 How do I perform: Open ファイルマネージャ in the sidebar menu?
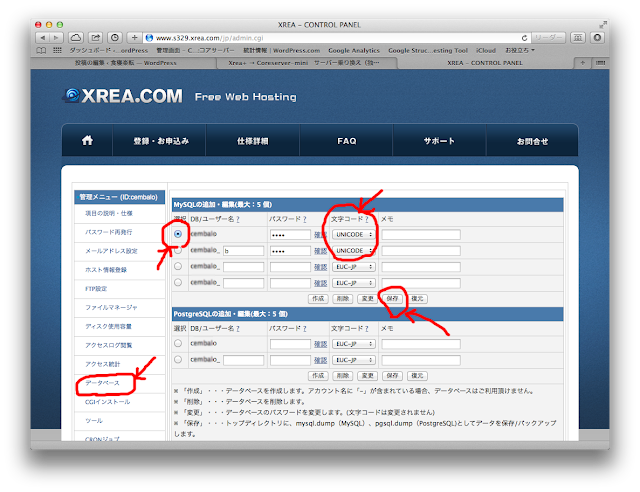[x=111, y=307]
